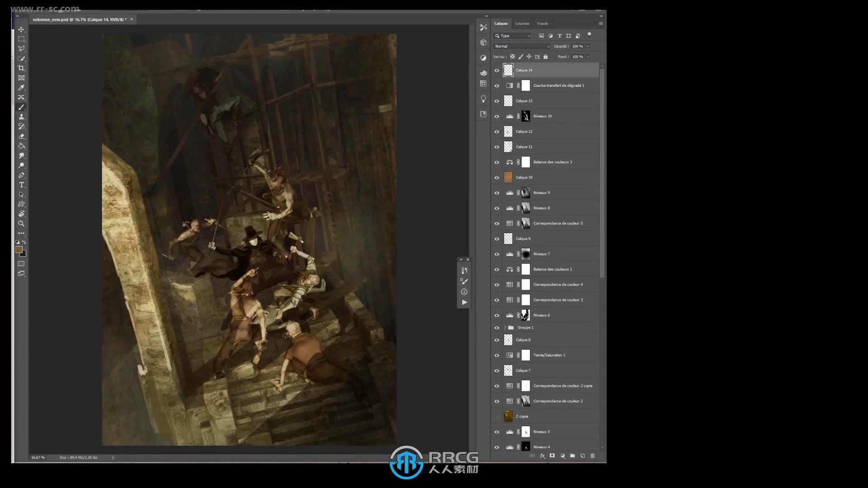
Task: Switch to the Tracés tab
Action: click(542, 23)
